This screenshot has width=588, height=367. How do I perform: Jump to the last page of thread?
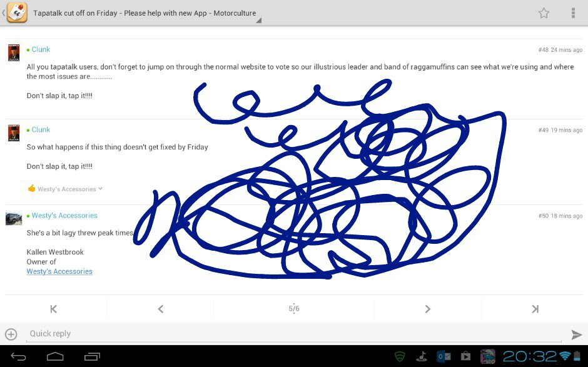coord(535,309)
